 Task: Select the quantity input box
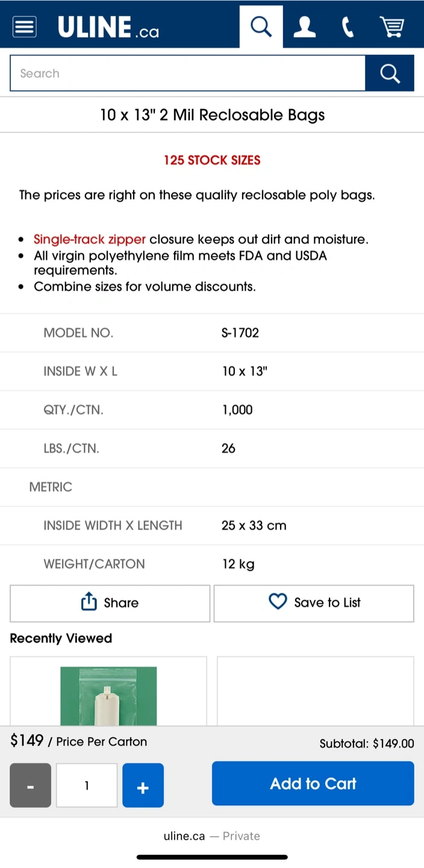87,785
